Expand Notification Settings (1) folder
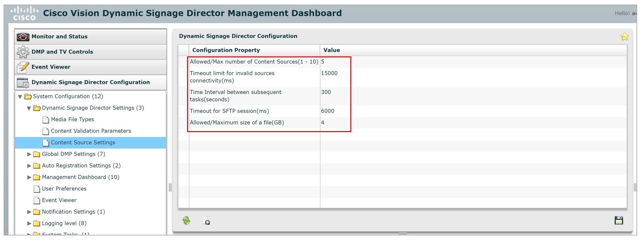The height and width of the screenshot is (240, 644). pyautogui.click(x=29, y=212)
